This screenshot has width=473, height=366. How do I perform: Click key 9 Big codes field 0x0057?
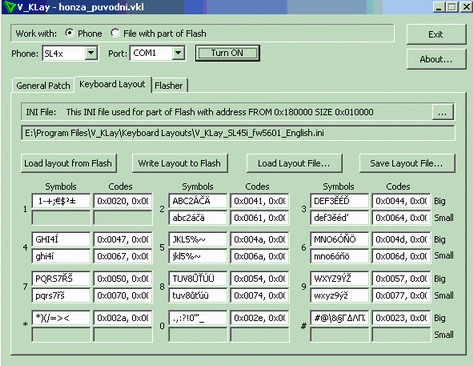click(x=401, y=278)
